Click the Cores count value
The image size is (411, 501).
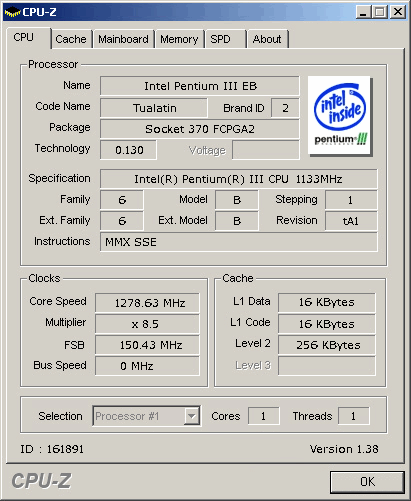(263, 416)
